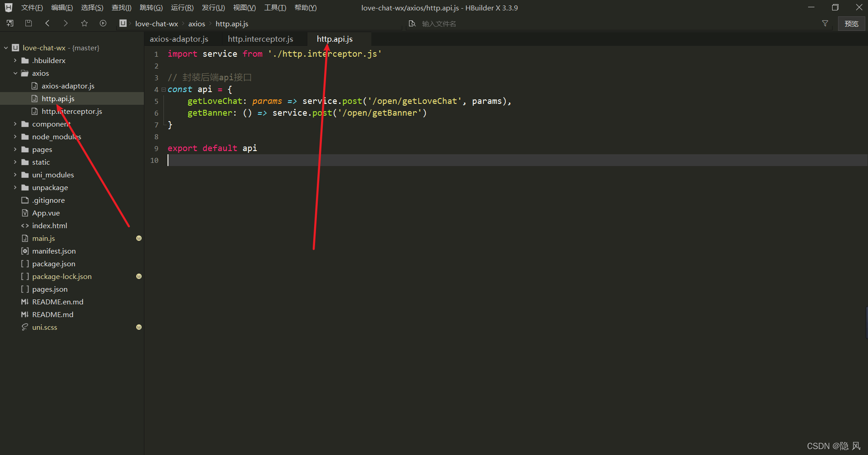The height and width of the screenshot is (455, 868).
Task: Click the manifest.json file icon
Action: 25,251
